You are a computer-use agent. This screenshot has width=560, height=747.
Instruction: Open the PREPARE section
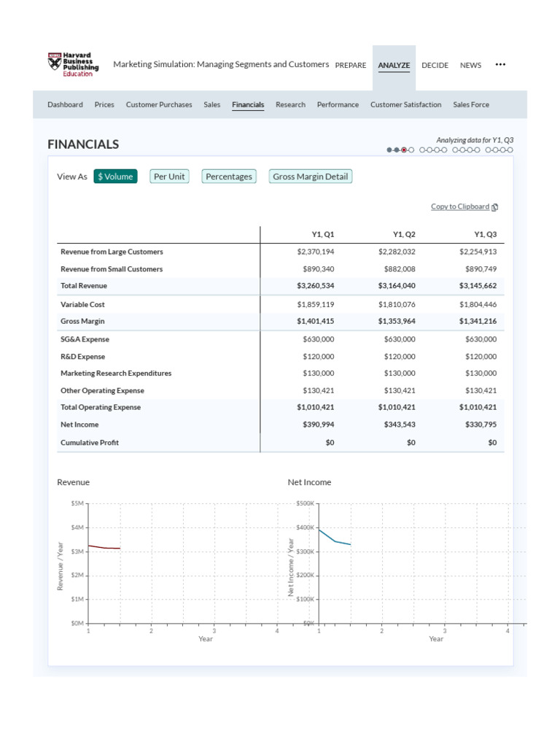pyautogui.click(x=351, y=65)
